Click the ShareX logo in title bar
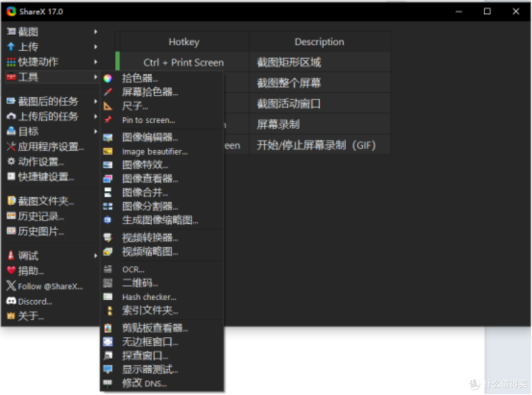532x395 pixels. point(11,11)
